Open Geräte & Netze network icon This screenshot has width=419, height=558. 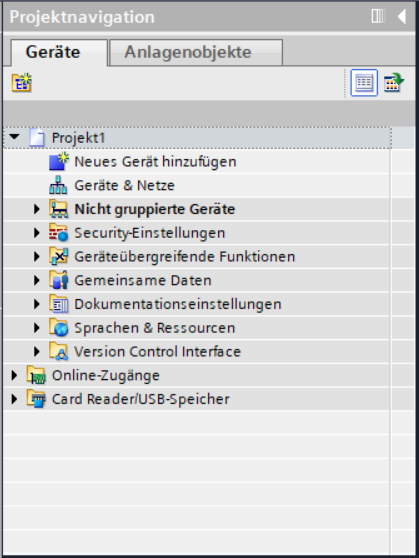click(x=58, y=185)
